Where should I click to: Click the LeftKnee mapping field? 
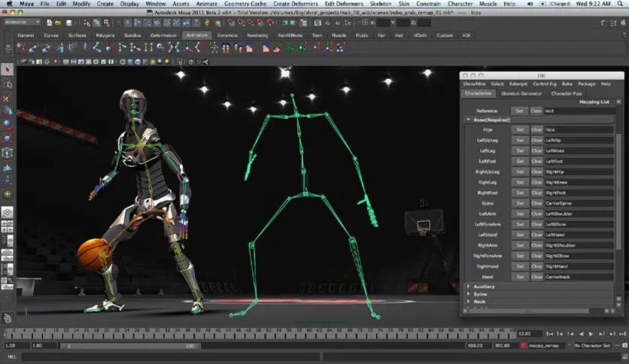click(x=579, y=150)
